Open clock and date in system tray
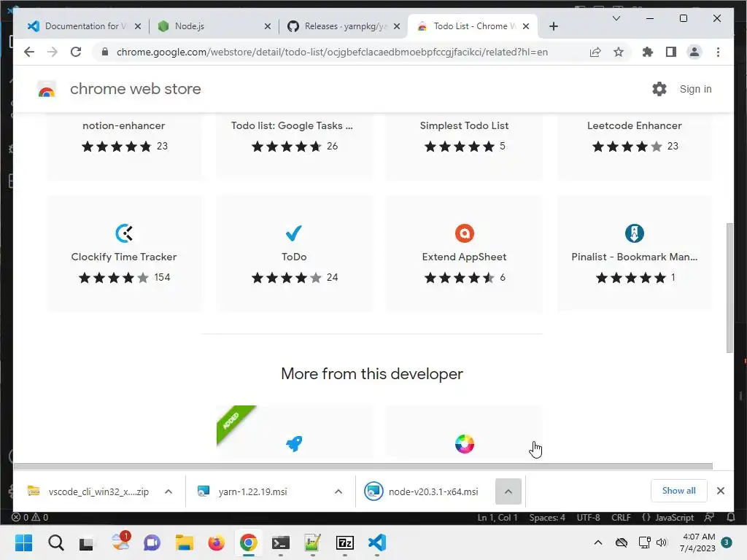 point(698,542)
